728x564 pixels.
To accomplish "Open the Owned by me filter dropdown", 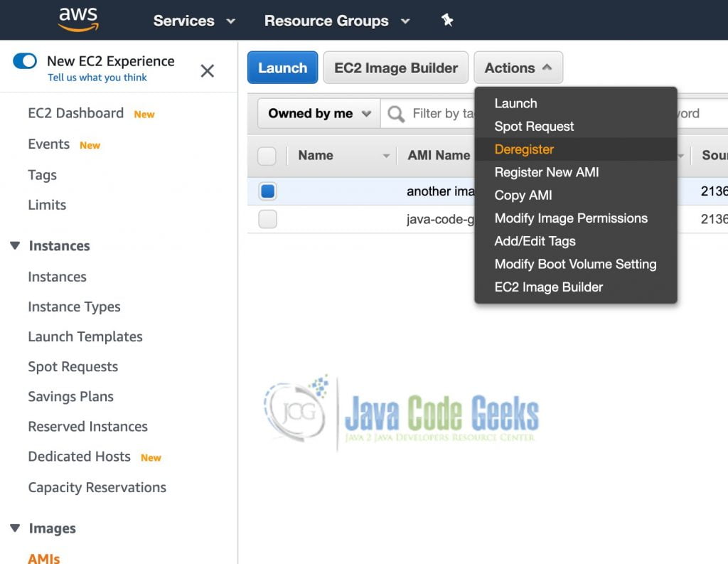I will (x=317, y=113).
